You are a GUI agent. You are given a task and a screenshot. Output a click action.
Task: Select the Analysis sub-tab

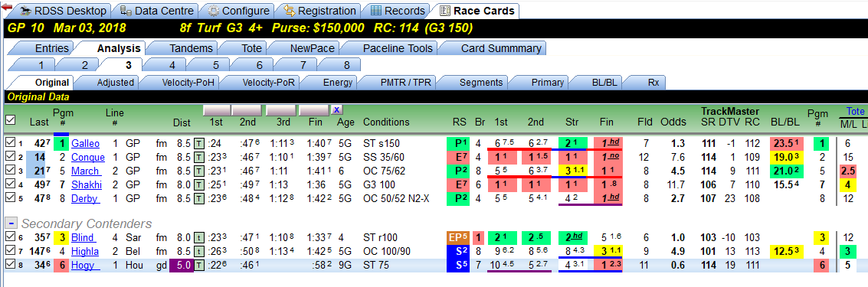pos(119,48)
